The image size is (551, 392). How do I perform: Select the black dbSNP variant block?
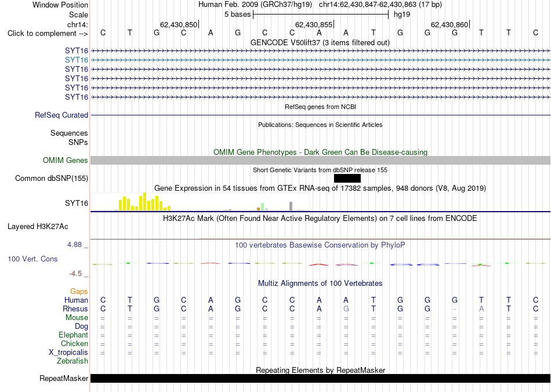click(347, 179)
